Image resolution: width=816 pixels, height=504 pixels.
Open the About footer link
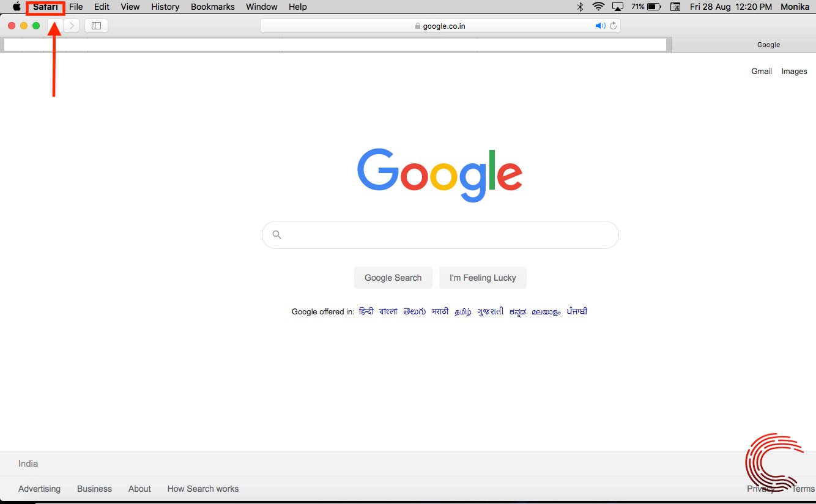[139, 489]
